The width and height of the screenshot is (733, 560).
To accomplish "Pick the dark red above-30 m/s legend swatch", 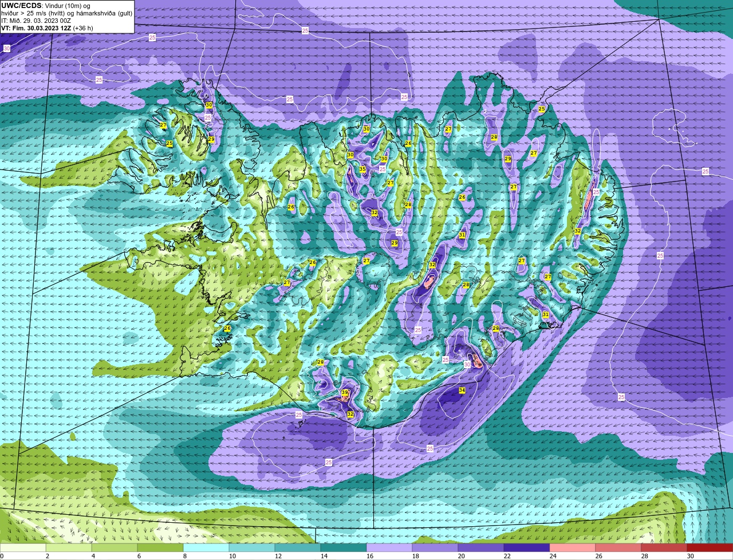I will (710, 547).
